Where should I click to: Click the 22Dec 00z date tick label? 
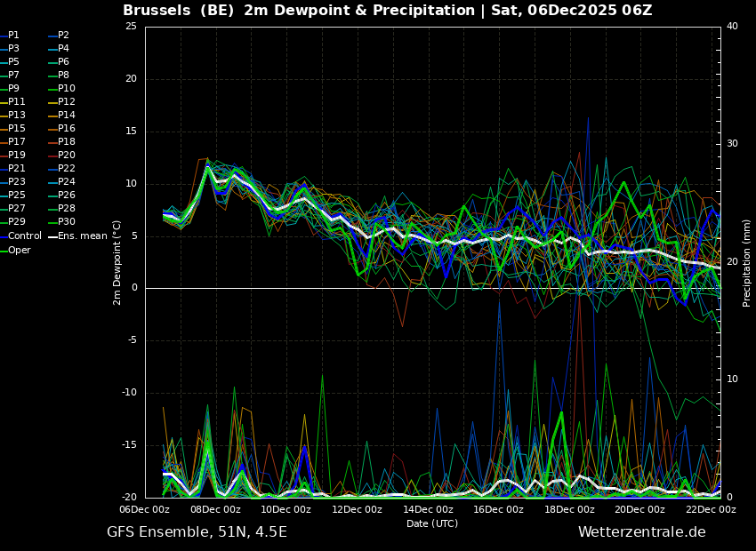(711, 510)
